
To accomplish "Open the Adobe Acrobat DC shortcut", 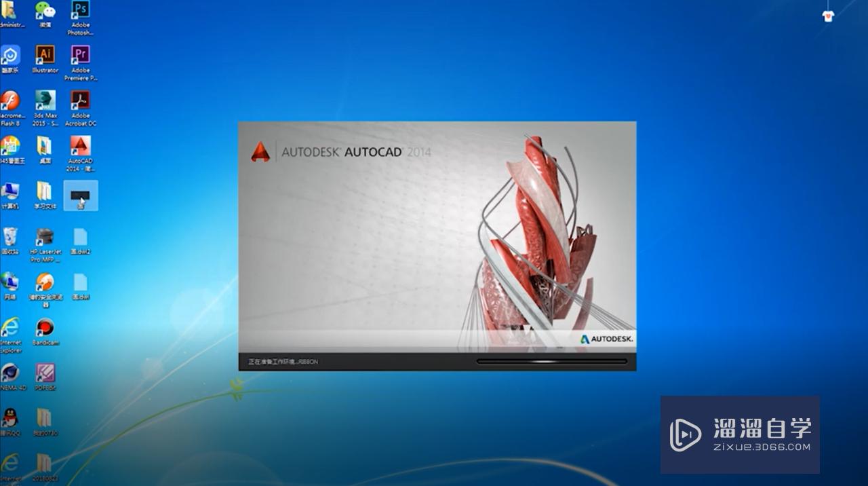I will tap(81, 109).
